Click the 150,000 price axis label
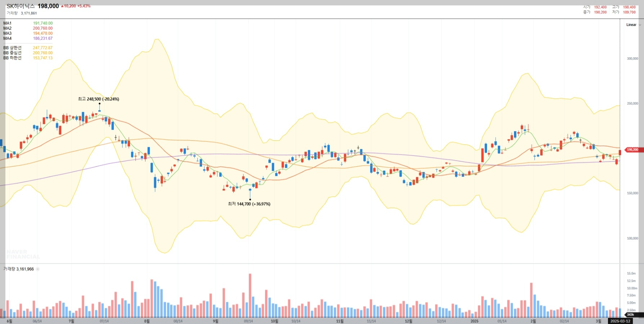 [632, 193]
